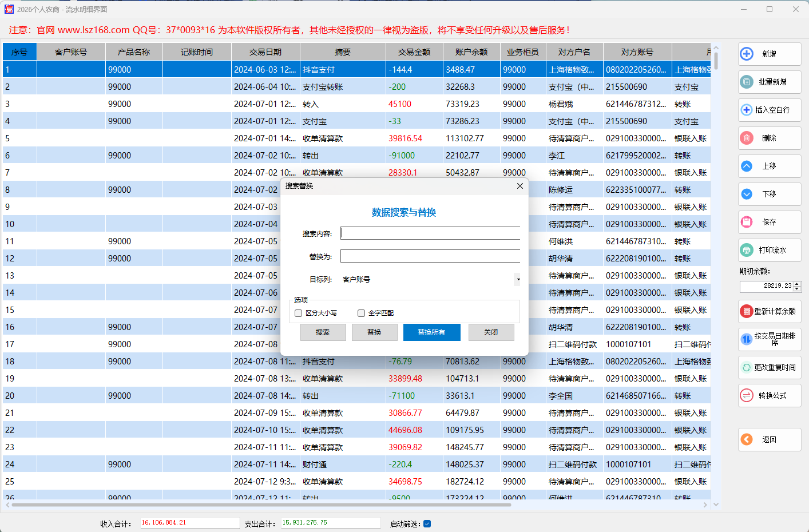Click the 上移 move up arrow icon
Image resolution: width=809 pixels, height=532 pixels.
pyautogui.click(x=747, y=166)
